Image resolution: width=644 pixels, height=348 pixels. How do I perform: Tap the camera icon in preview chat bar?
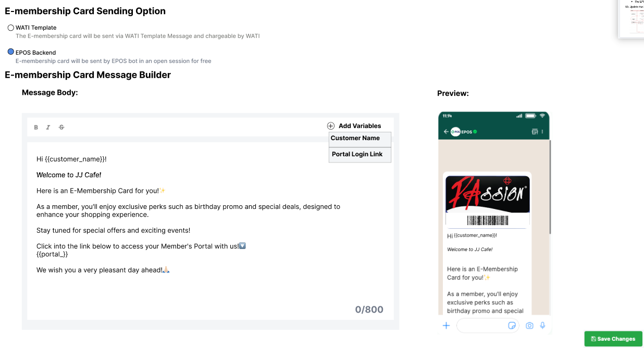(x=529, y=326)
